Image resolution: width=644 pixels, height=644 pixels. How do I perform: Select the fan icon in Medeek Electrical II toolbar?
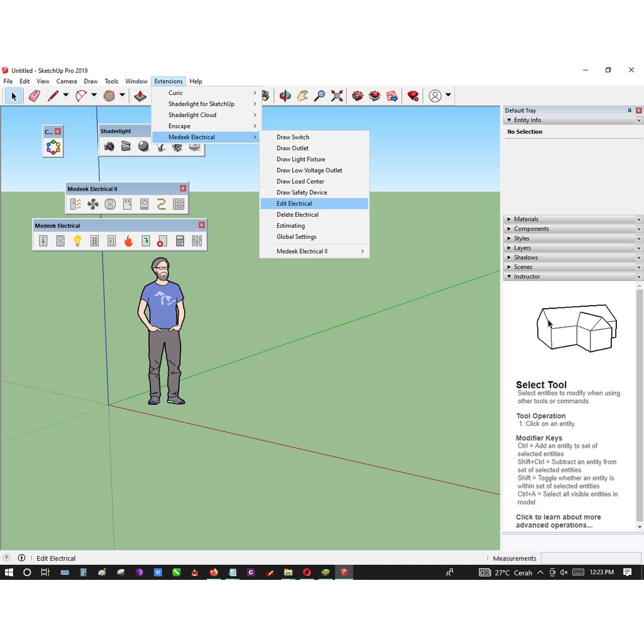[93, 204]
